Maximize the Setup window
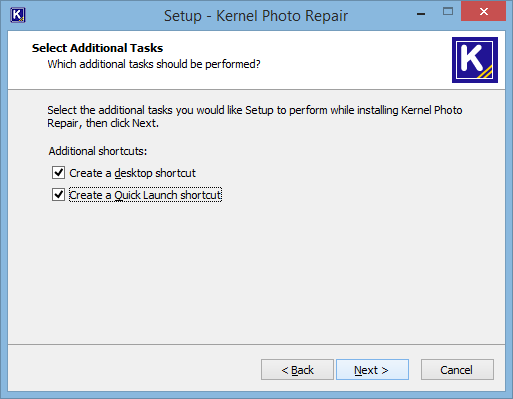Image resolution: width=513 pixels, height=399 pixels. tap(448, 12)
